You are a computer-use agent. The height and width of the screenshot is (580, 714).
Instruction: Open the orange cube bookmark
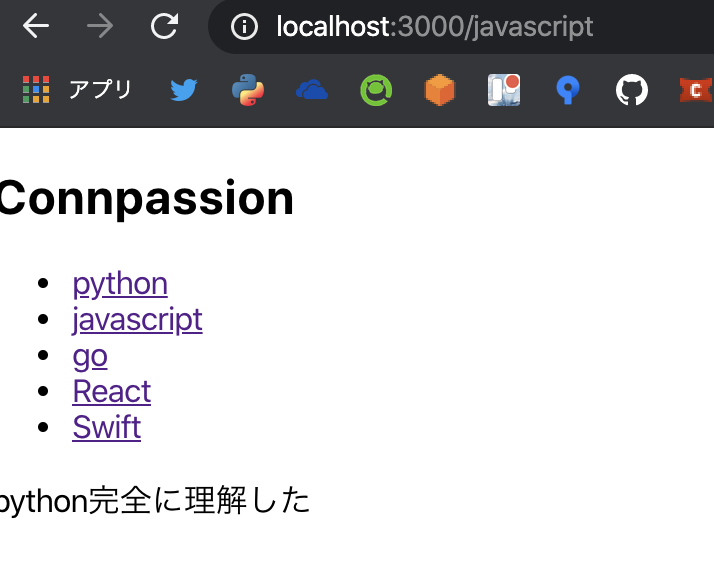click(x=440, y=90)
